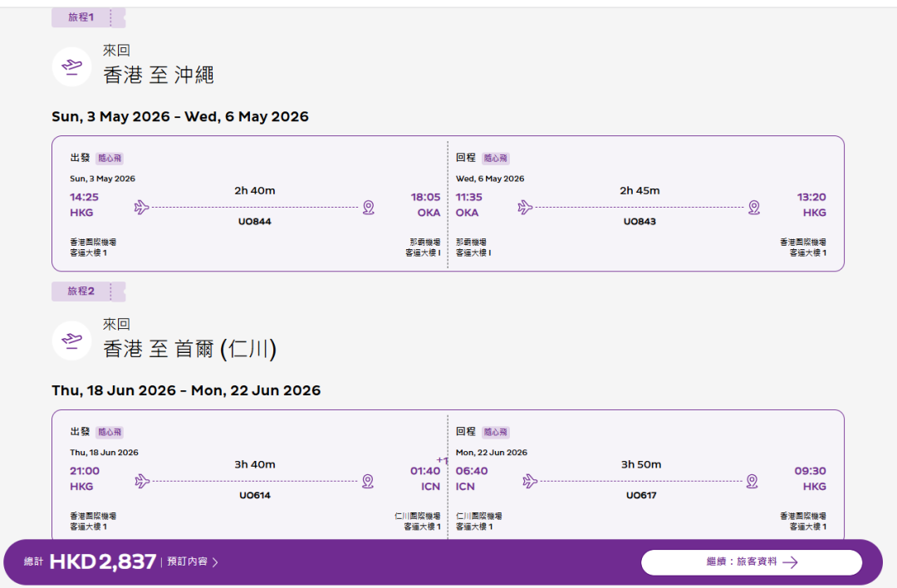Click 隨心飛 badge on Okinawa return flight
897x588 pixels.
[x=495, y=159]
